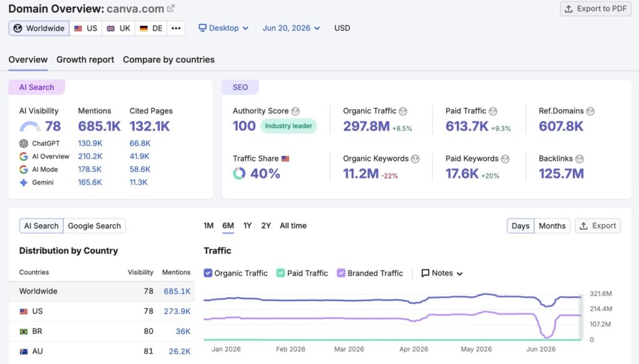Open the Growth report tab
This screenshot has height=364, width=639.
[85, 59]
